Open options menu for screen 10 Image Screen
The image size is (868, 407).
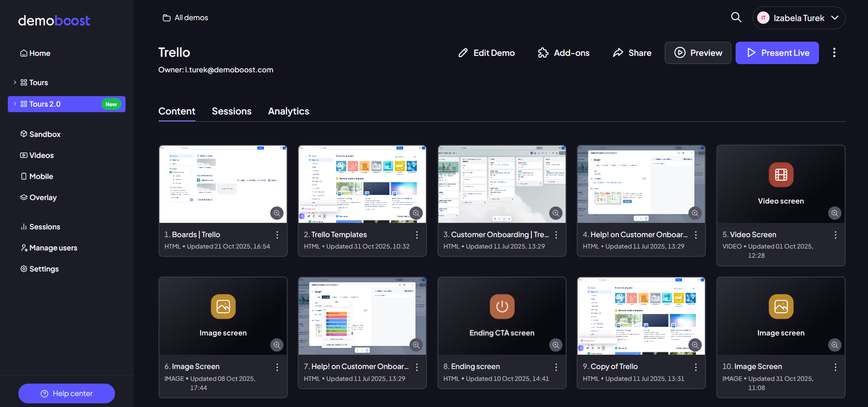(835, 367)
